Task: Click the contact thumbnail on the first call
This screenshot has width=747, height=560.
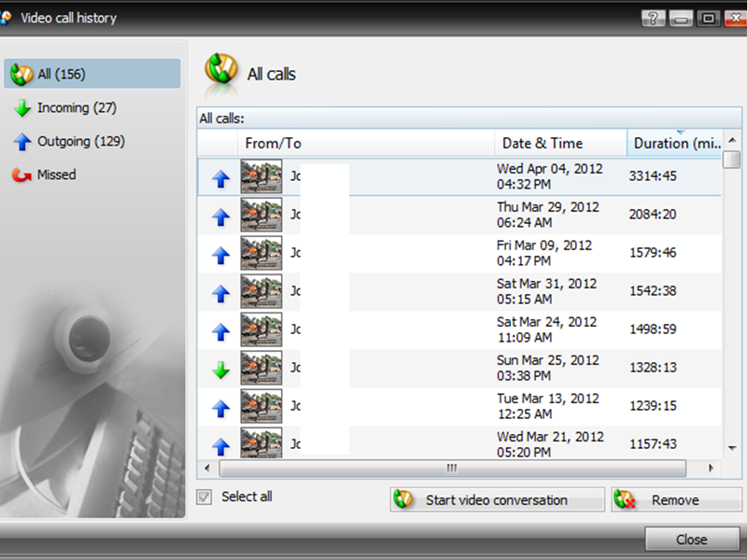Action: point(261,177)
